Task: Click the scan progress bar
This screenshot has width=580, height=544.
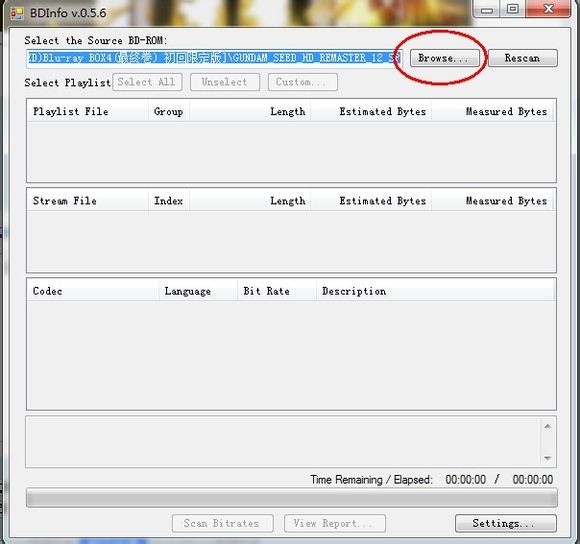Action: [x=291, y=498]
